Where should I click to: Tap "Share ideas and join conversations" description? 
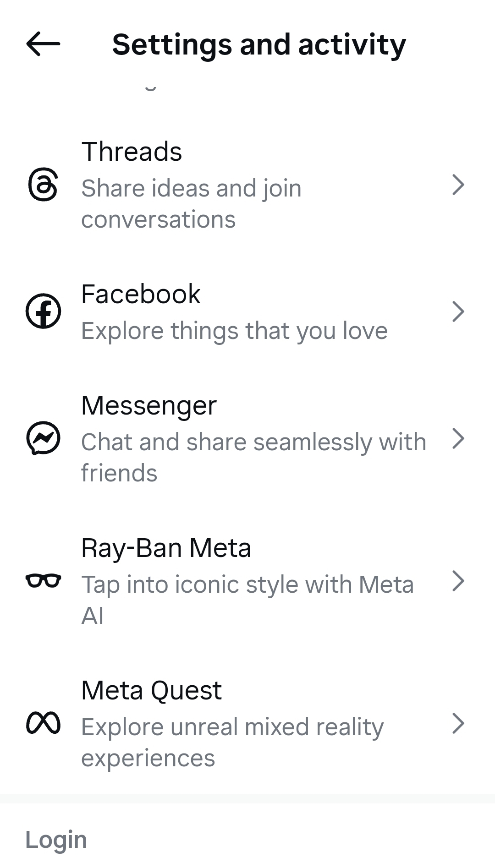[x=191, y=204]
